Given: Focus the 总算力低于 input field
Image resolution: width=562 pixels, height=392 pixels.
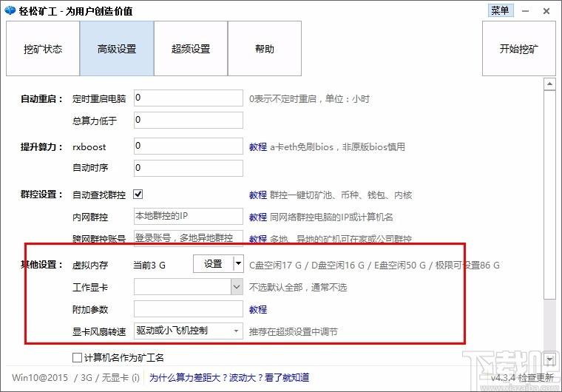Looking at the screenshot, I should pyautogui.click(x=189, y=120).
